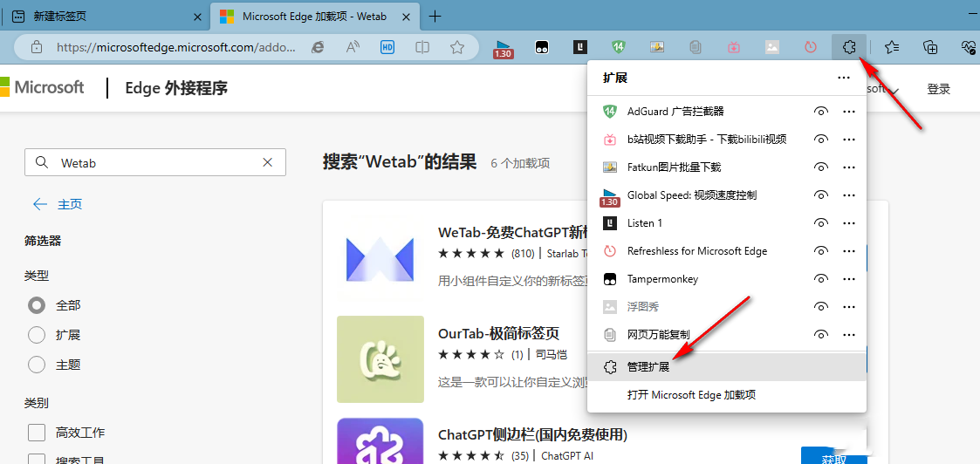Click the Read aloud icon in address bar

[x=353, y=47]
